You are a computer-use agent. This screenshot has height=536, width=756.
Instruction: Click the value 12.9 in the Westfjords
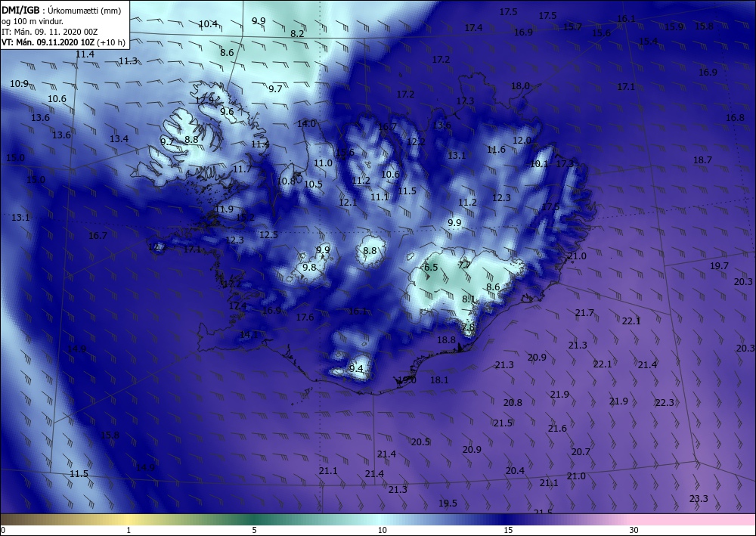point(204,101)
